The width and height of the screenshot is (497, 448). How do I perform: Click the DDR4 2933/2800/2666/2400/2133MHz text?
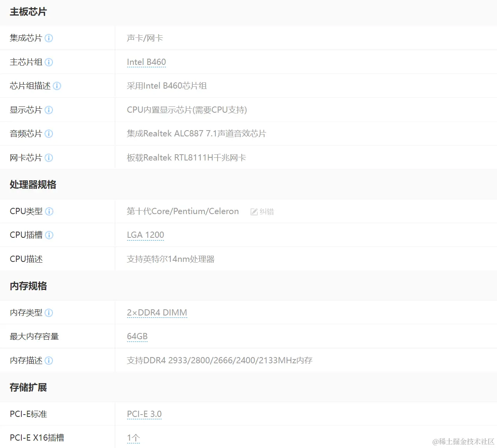click(x=220, y=361)
